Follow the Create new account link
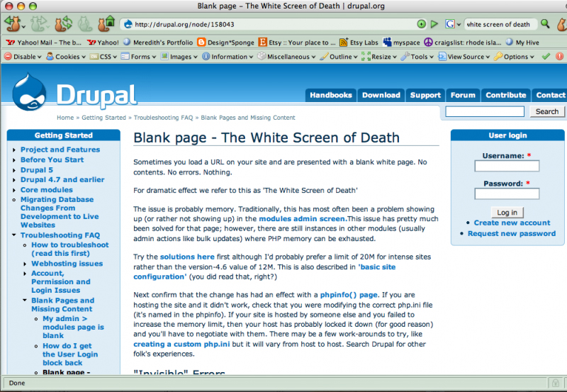 [x=512, y=223]
